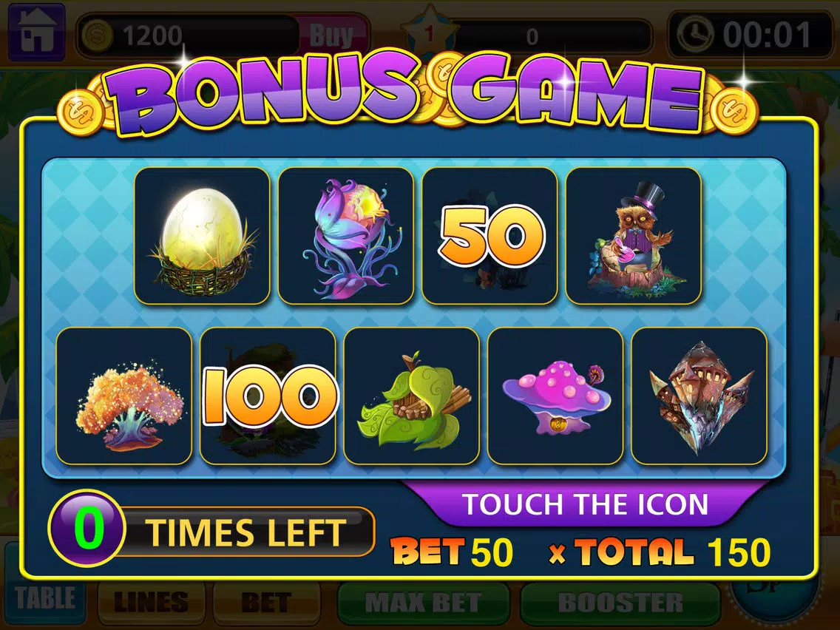
Task: Choose the green leaf log hut icon
Action: (x=411, y=396)
